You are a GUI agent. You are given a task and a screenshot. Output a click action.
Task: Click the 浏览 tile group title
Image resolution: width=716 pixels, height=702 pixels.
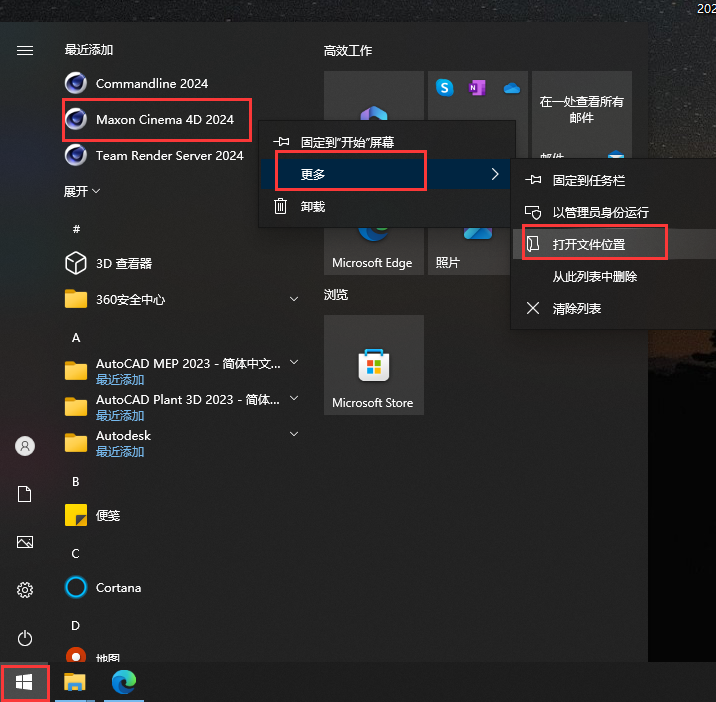pyautogui.click(x=336, y=295)
